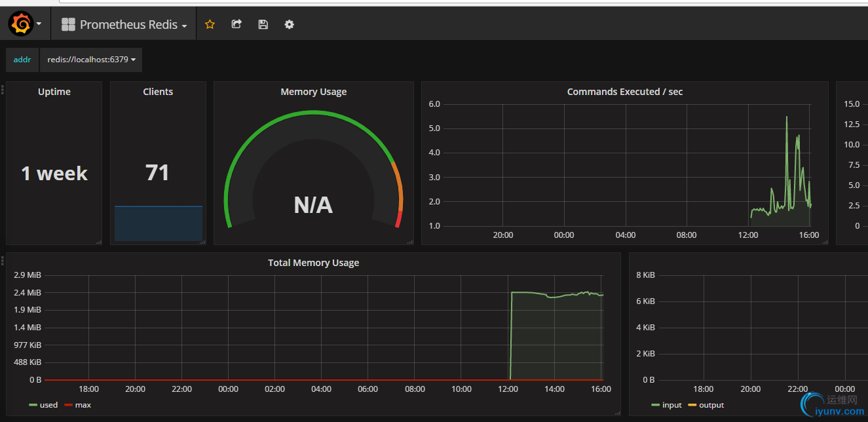This screenshot has height=422, width=868.
Task: Open Commands Executed / sec panel title
Action: tap(625, 92)
